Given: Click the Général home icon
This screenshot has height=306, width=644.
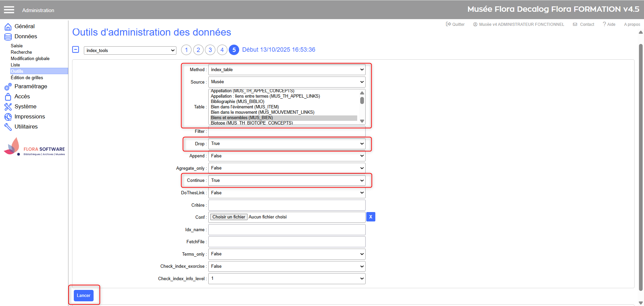Looking at the screenshot, I should 8,27.
